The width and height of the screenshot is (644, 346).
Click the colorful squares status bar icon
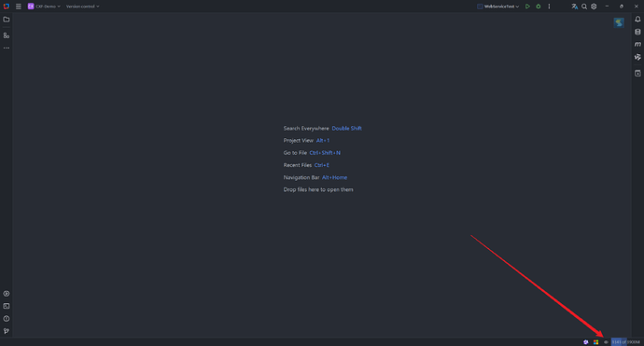tap(595, 342)
